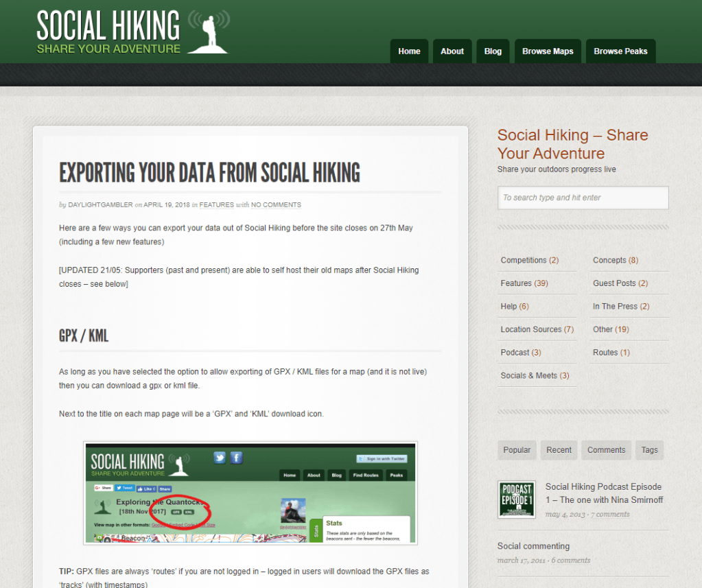The image size is (702, 588).
Task: Click the Social Hiking logo
Action: click(132, 32)
